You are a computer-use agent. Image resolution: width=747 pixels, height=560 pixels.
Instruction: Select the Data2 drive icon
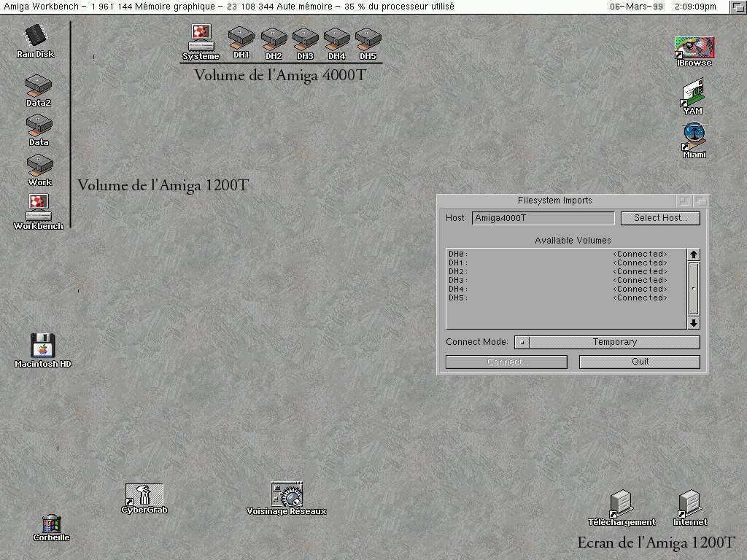[39, 90]
